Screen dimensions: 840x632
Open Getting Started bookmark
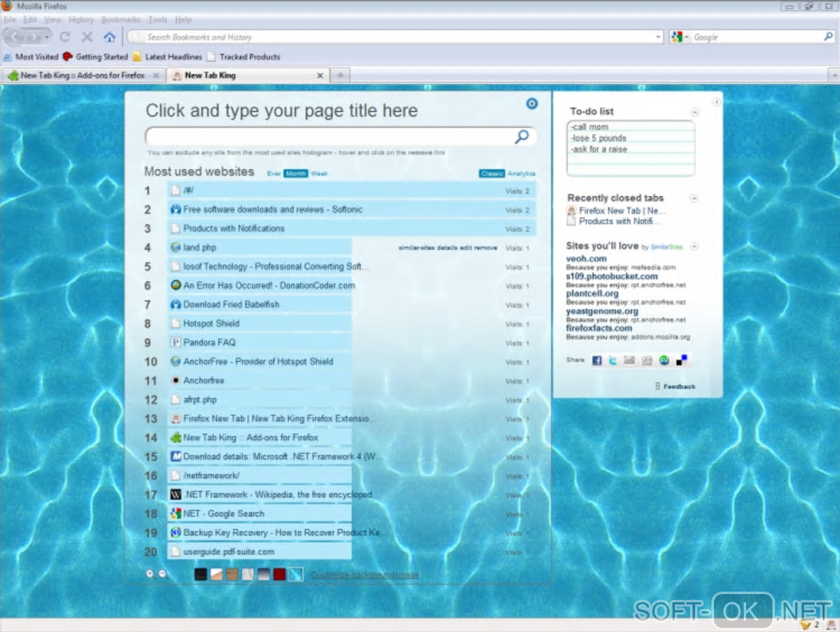point(96,57)
